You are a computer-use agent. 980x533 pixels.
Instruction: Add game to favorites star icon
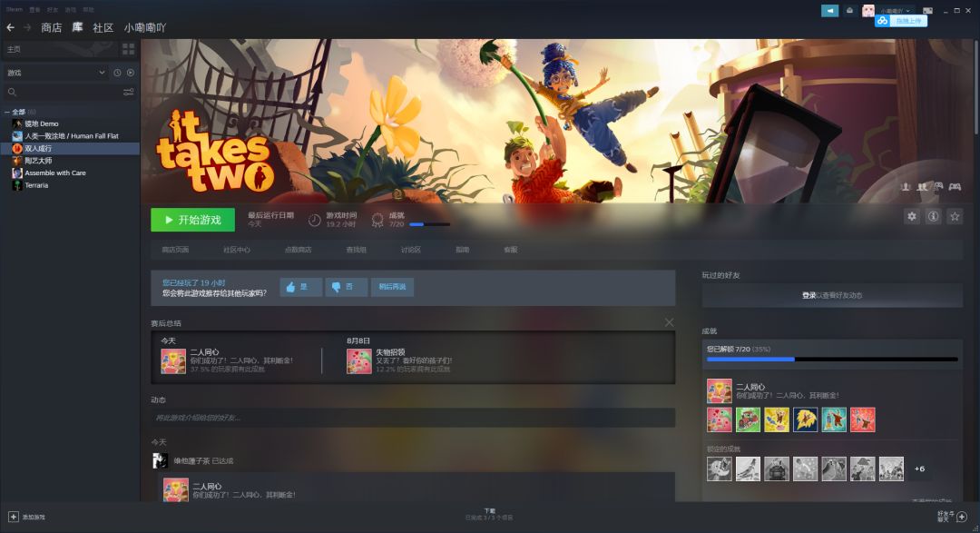[955, 216]
